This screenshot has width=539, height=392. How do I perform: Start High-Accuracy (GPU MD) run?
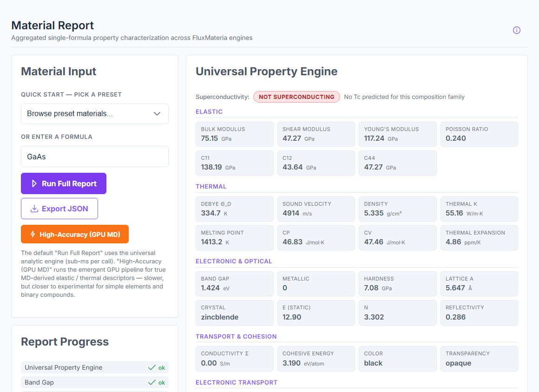click(75, 234)
